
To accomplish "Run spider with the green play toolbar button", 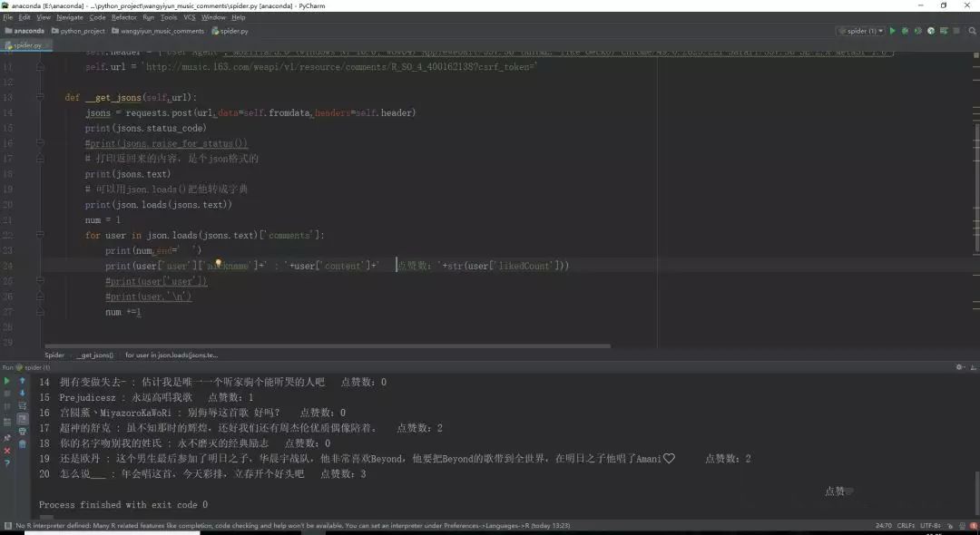I will (893, 31).
